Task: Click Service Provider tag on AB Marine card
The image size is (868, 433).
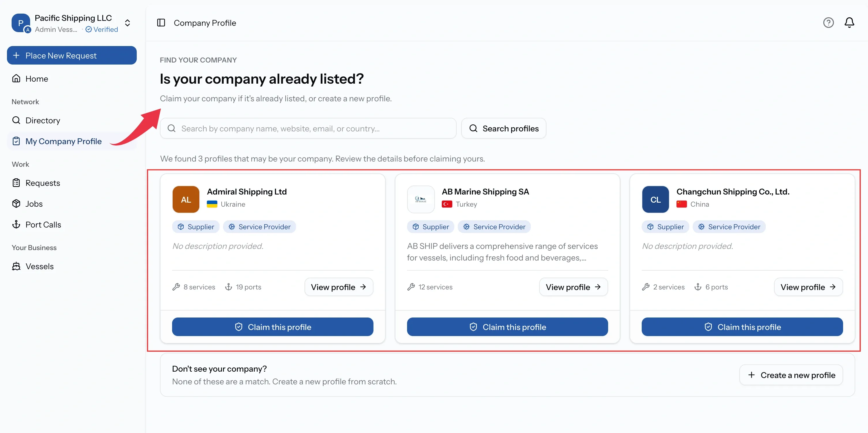Action: tap(494, 227)
